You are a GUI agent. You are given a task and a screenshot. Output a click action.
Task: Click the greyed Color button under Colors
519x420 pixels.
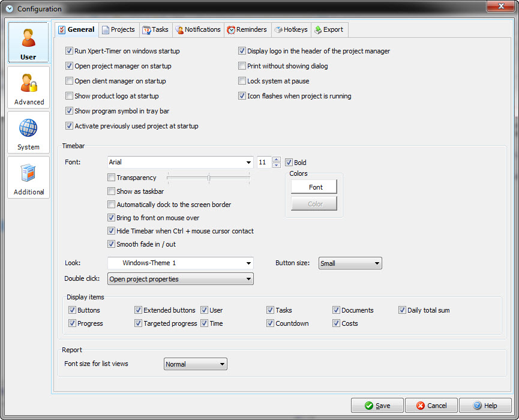tap(314, 203)
